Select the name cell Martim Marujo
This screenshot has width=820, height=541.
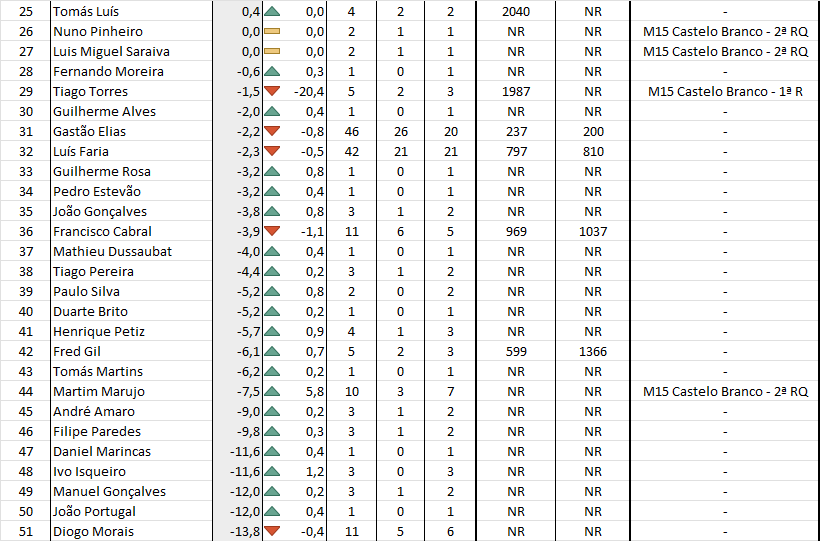coord(131,391)
